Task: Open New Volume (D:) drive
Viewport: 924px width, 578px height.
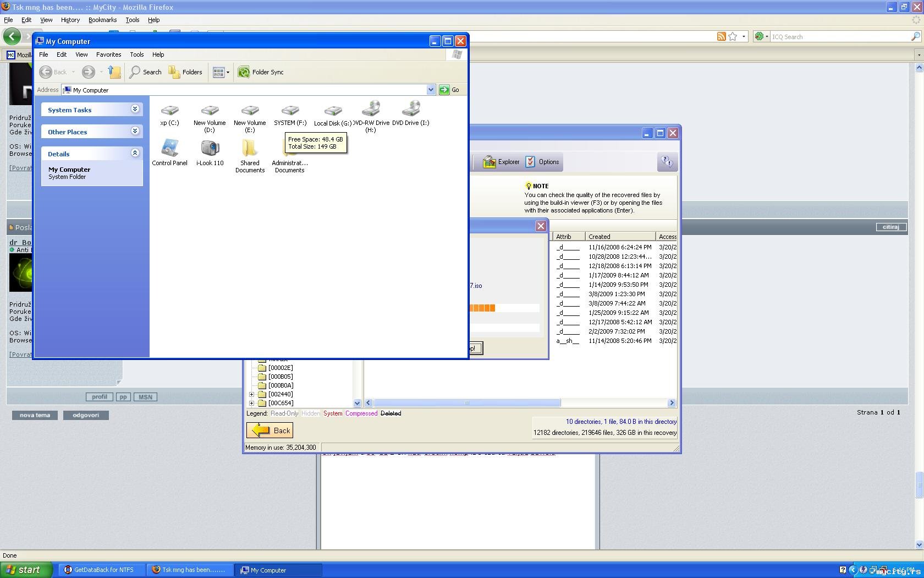Action: [210, 118]
